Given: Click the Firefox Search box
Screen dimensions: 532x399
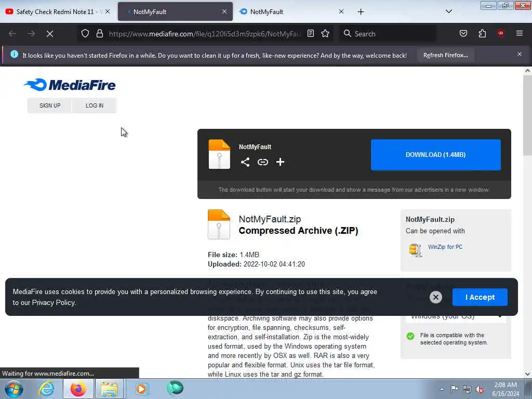Looking at the screenshot, I should [388, 34].
